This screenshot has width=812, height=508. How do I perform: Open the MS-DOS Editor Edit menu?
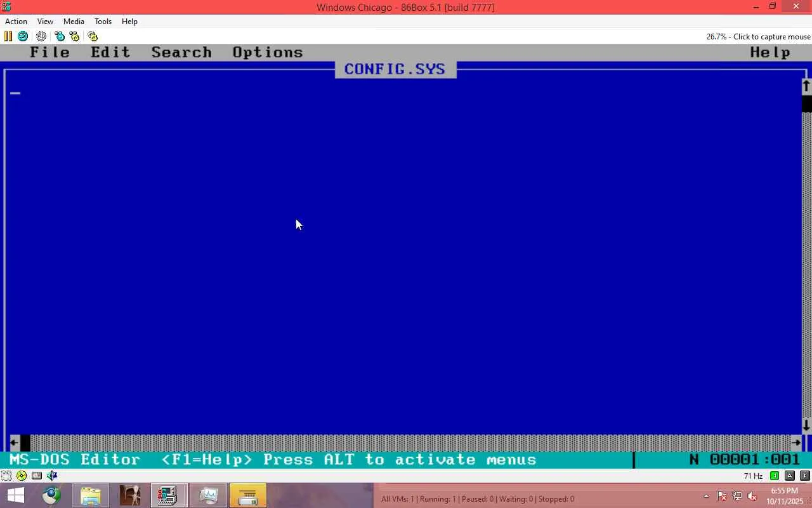(110, 53)
